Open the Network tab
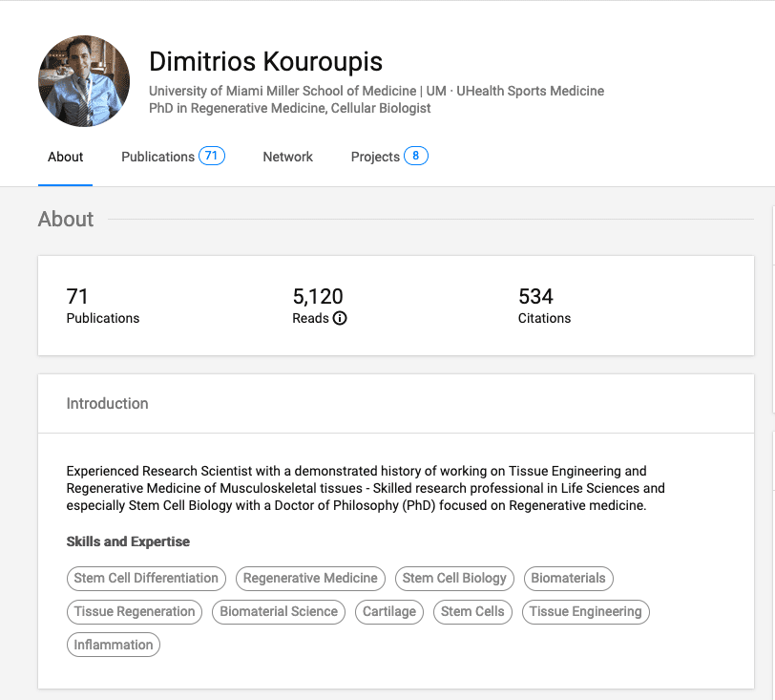 (287, 157)
